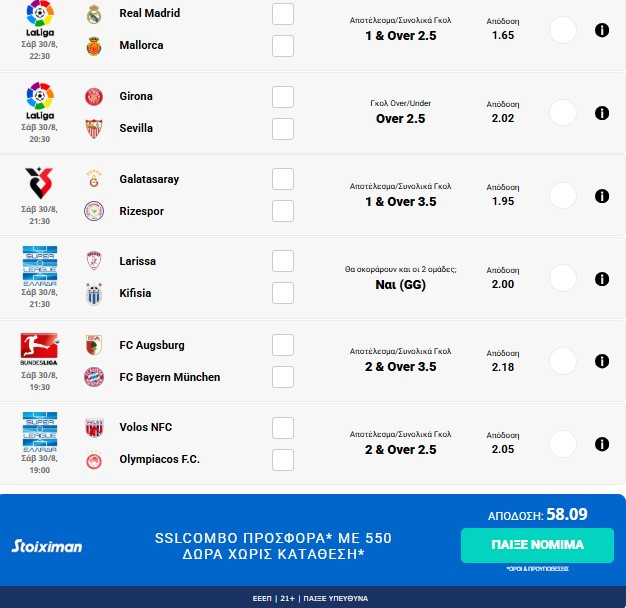Click info icon on Galatasaray row
This screenshot has height=608, width=626.
(x=602, y=196)
